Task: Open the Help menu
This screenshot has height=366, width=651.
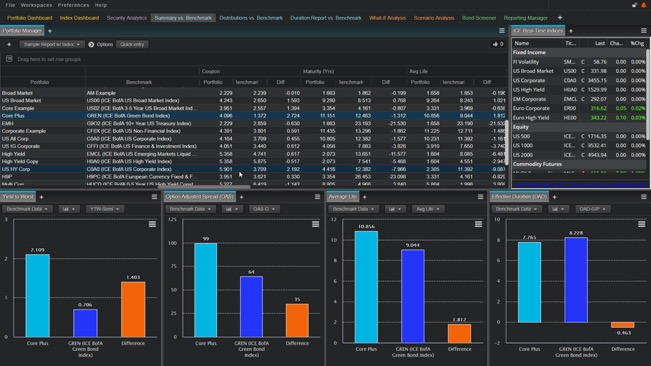Action: pos(100,5)
